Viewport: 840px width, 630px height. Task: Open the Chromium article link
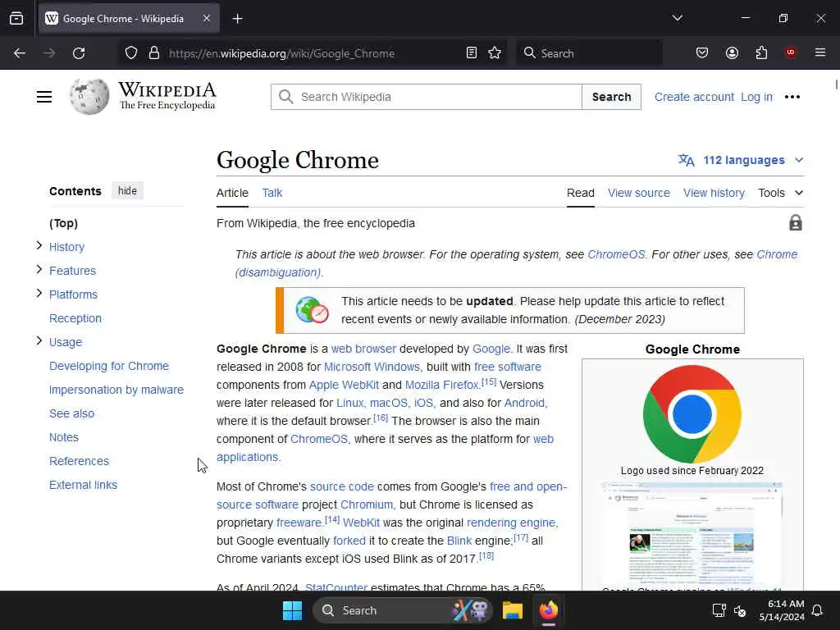pyautogui.click(x=367, y=504)
